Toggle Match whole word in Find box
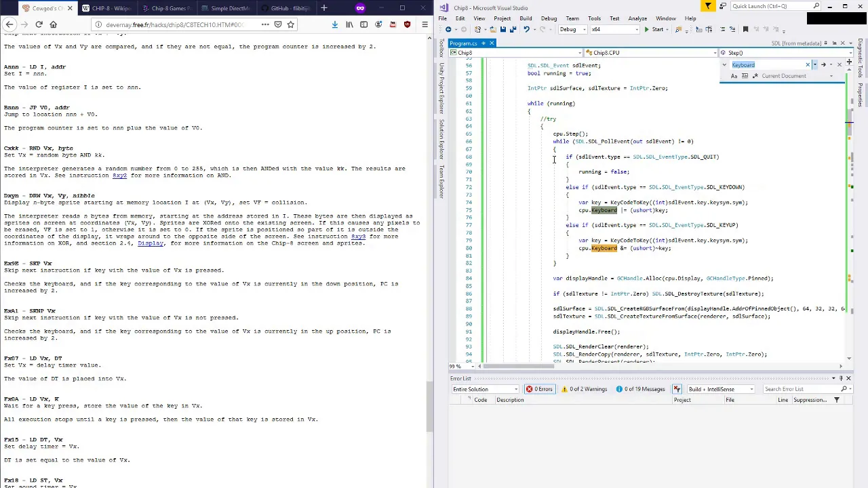 745,76
